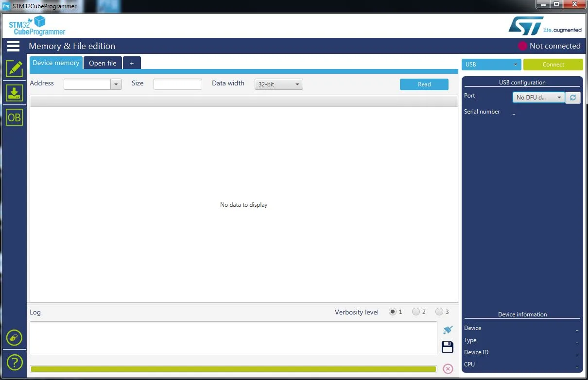Open the USB interface dropdown

[491, 65]
